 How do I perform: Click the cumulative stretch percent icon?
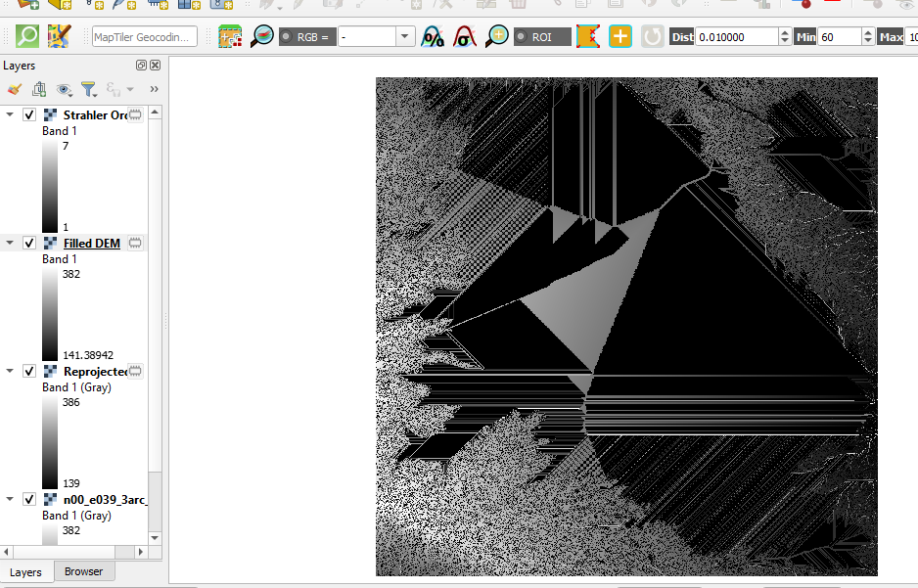(433, 37)
